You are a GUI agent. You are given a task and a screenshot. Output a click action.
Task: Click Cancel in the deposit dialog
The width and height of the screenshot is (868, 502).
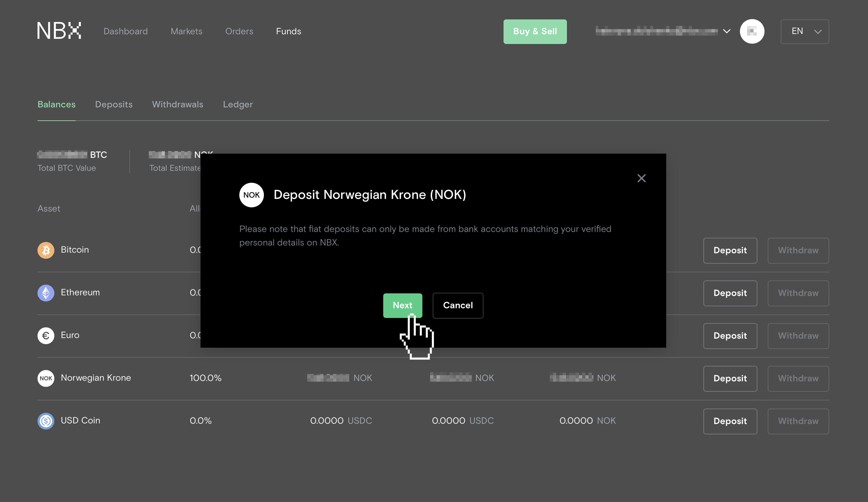click(x=458, y=306)
